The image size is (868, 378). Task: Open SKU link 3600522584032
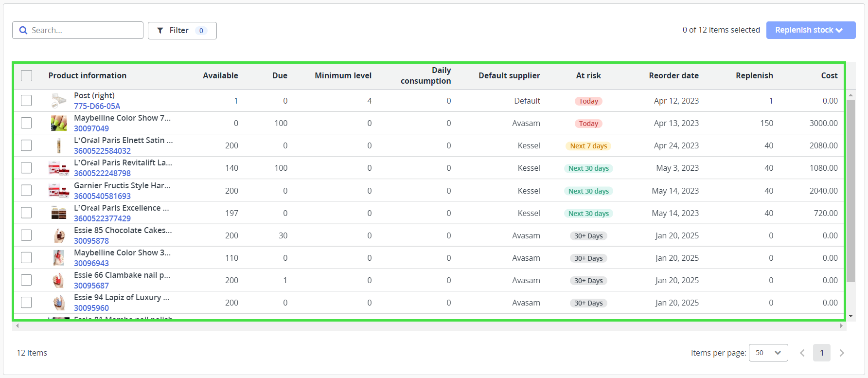(x=102, y=151)
